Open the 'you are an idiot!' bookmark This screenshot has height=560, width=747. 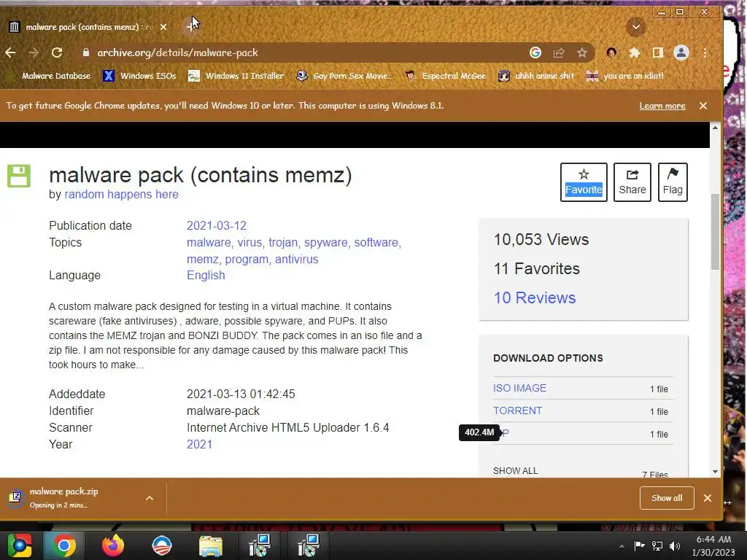pyautogui.click(x=624, y=76)
